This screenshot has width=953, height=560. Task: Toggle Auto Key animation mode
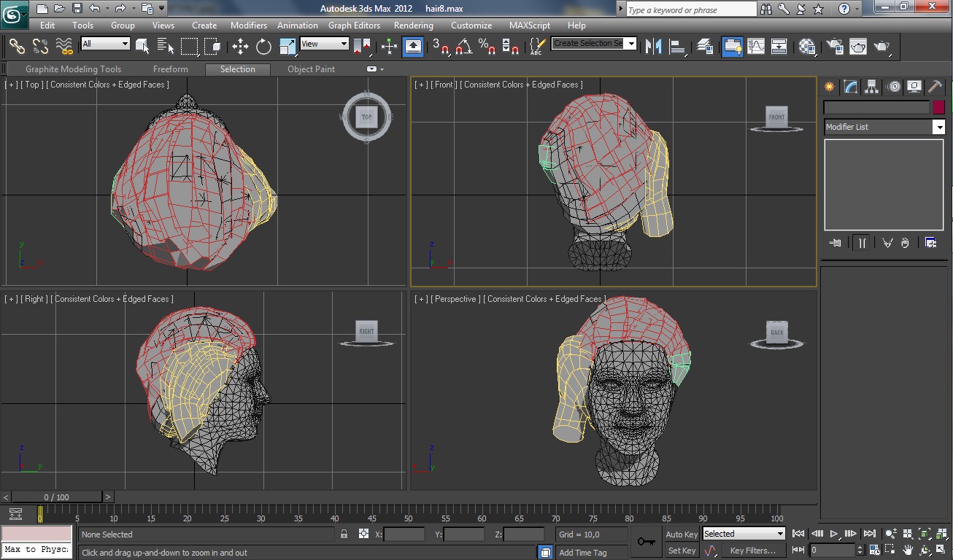click(x=682, y=534)
